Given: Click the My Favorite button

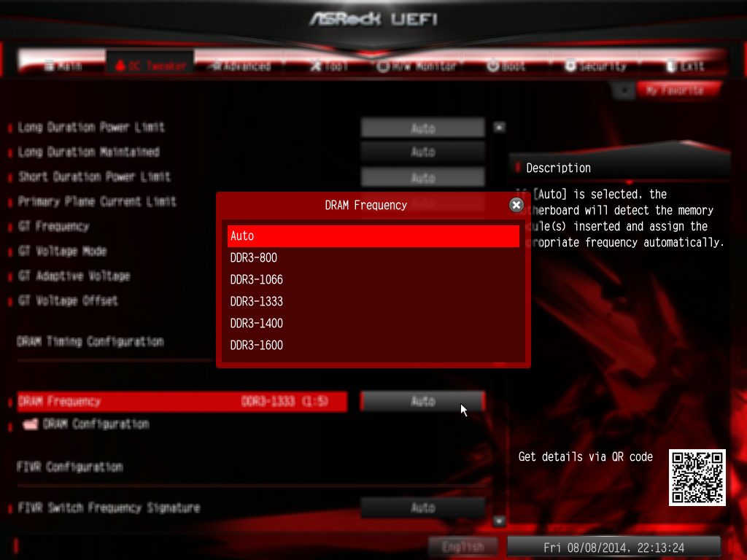Looking at the screenshot, I should (676, 90).
